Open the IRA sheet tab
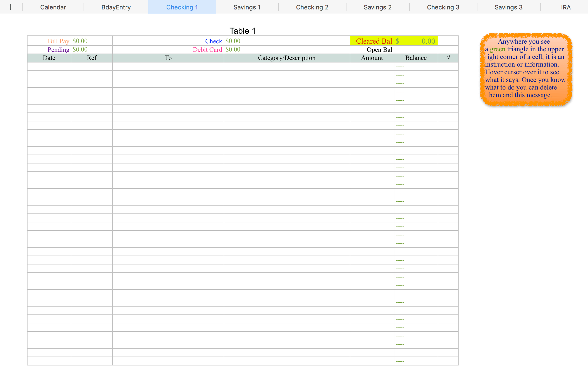 [x=566, y=7]
